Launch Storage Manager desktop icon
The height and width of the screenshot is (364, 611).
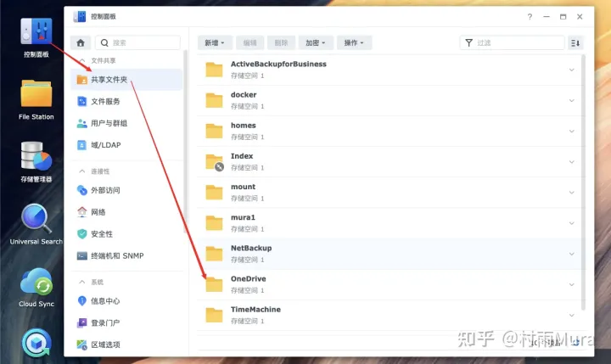(x=36, y=156)
